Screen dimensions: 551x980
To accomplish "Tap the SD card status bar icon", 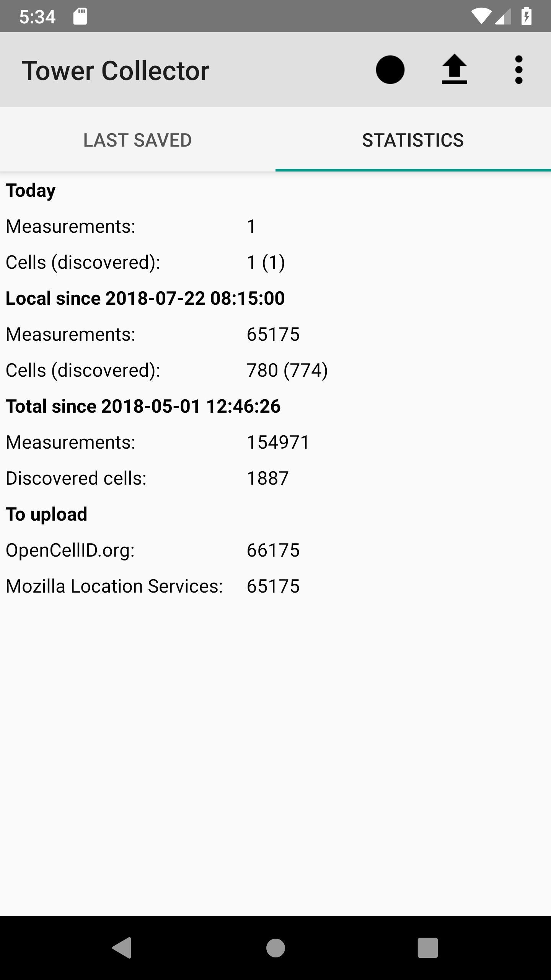I will click(x=80, y=16).
